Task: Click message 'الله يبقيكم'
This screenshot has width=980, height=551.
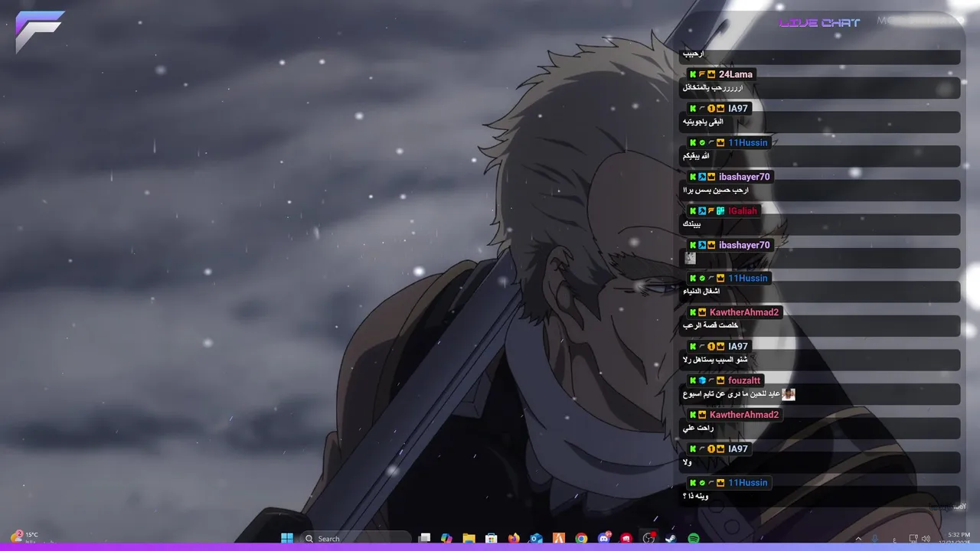Action: click(697, 156)
